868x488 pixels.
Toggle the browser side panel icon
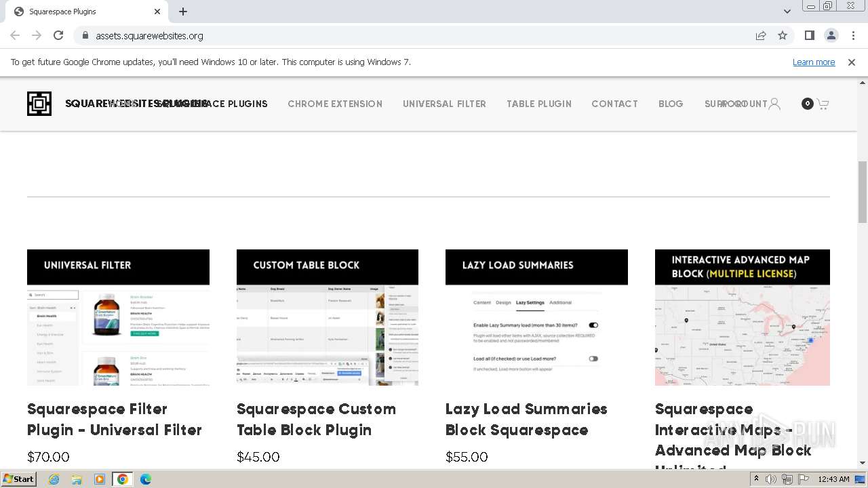pos(809,35)
